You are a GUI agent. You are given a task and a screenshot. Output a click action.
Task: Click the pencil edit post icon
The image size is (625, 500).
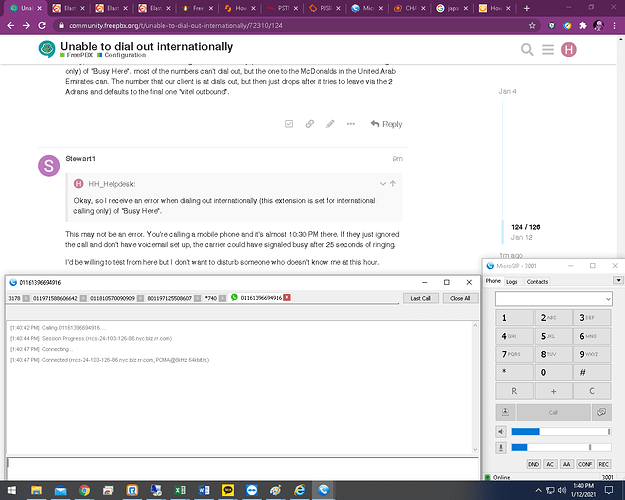click(x=330, y=124)
